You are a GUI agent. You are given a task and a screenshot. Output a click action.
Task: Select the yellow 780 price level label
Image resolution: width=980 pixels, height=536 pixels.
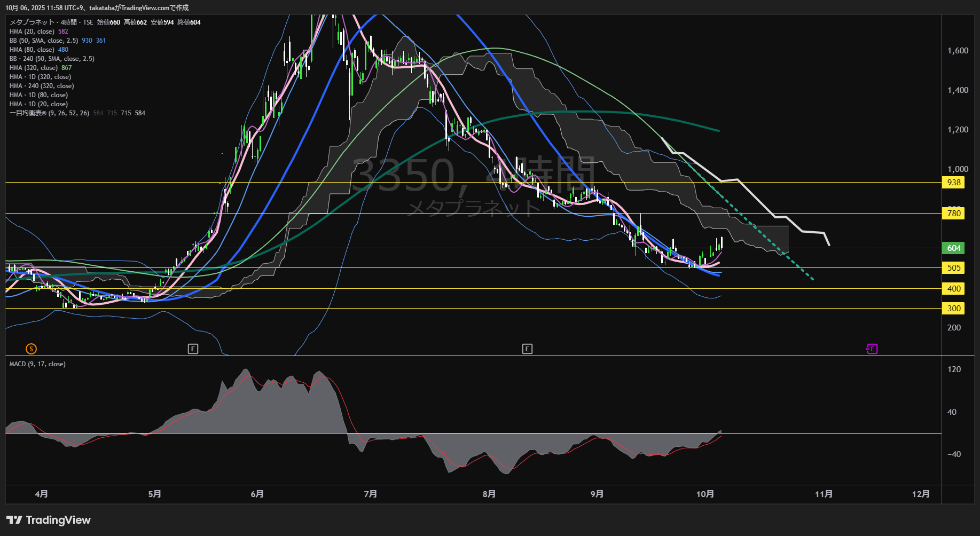[953, 214]
